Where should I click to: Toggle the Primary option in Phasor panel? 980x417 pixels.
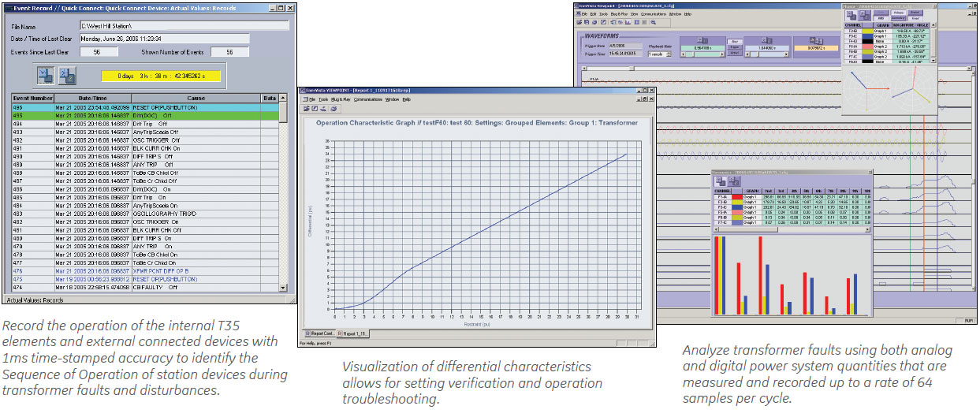point(898,13)
